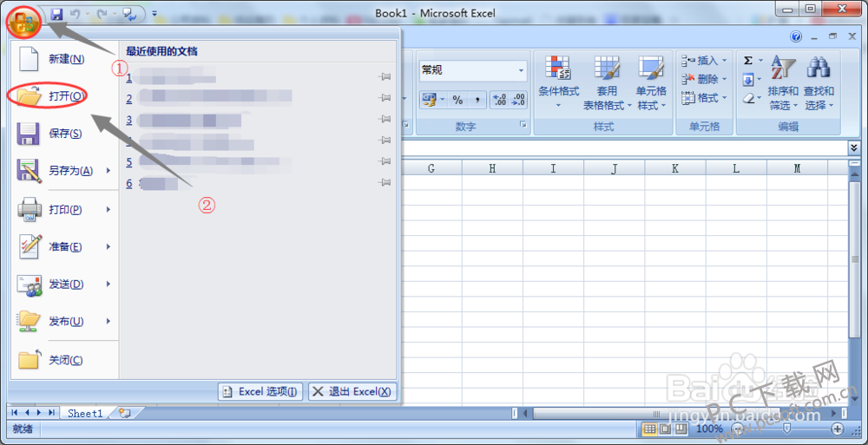Click Increase Decimal icon
The image size is (868, 445).
[500, 100]
